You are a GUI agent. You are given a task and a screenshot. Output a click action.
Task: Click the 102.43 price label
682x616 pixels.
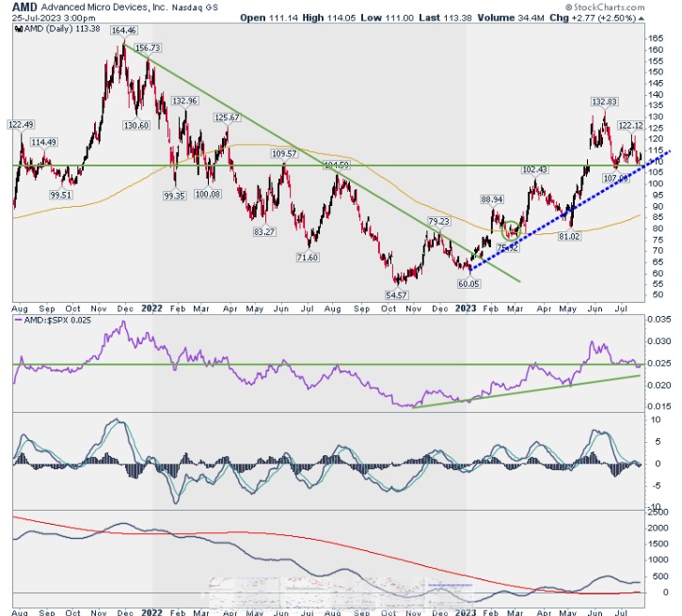pos(534,169)
